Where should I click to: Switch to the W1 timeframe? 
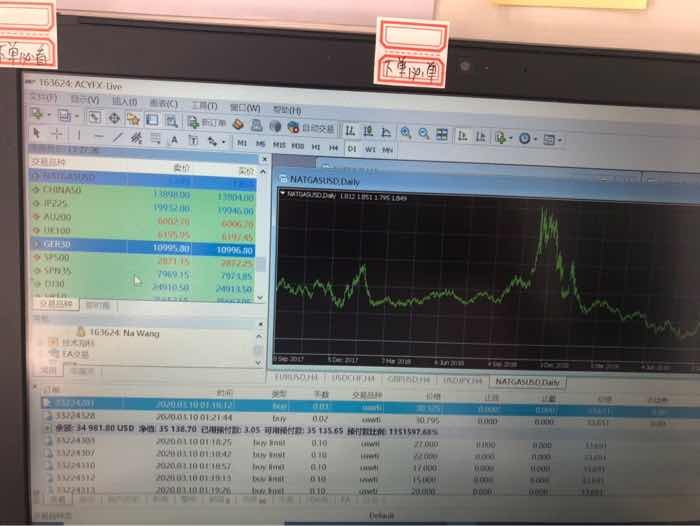point(370,149)
